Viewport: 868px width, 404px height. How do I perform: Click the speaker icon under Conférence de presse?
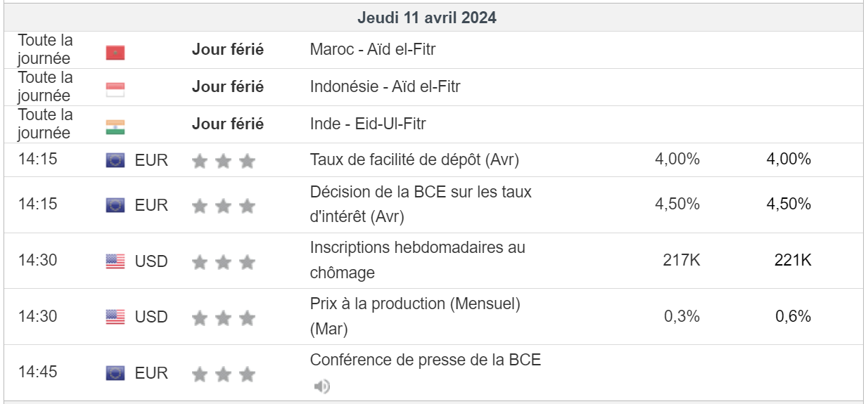(321, 386)
